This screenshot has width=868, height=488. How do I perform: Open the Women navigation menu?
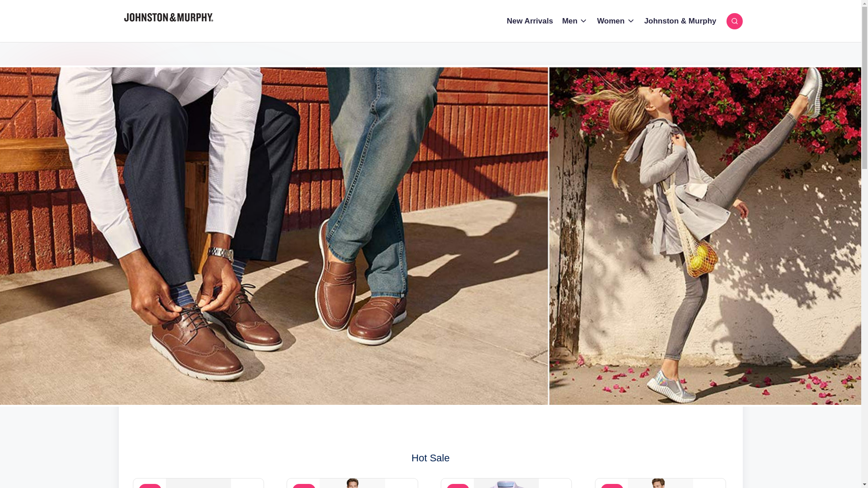click(x=610, y=21)
